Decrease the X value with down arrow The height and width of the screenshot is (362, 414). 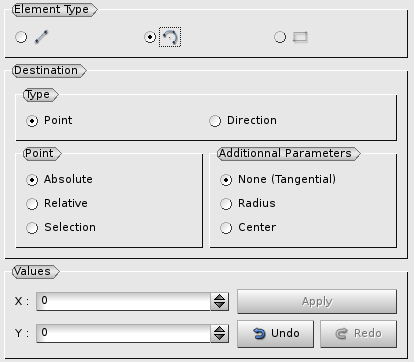tap(220, 306)
